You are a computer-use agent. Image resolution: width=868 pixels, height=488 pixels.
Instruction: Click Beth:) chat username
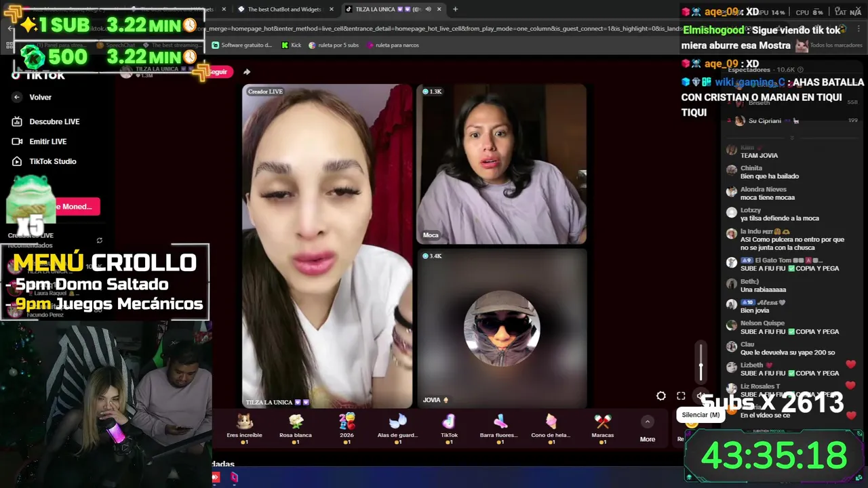(749, 281)
